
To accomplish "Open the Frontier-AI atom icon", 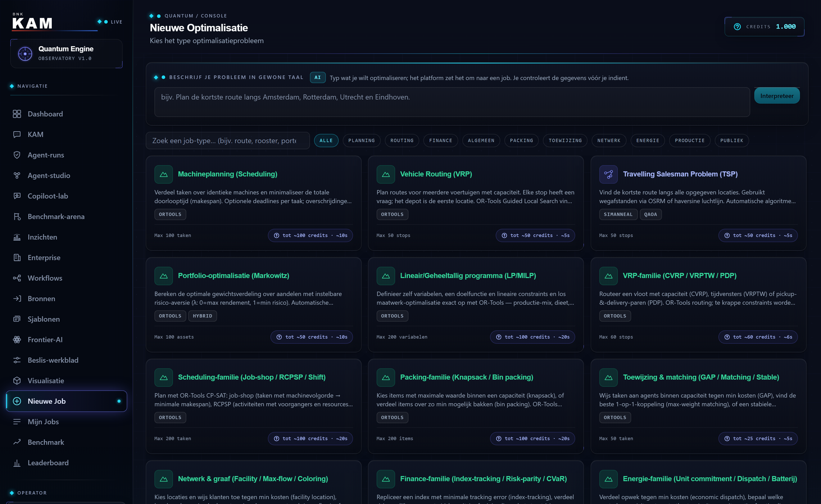I will pos(17,339).
